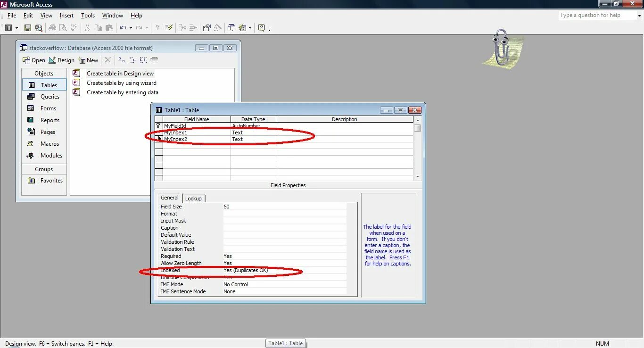This screenshot has width=644, height=348.
Task: Click the Redo arrow icon
Action: click(x=139, y=28)
